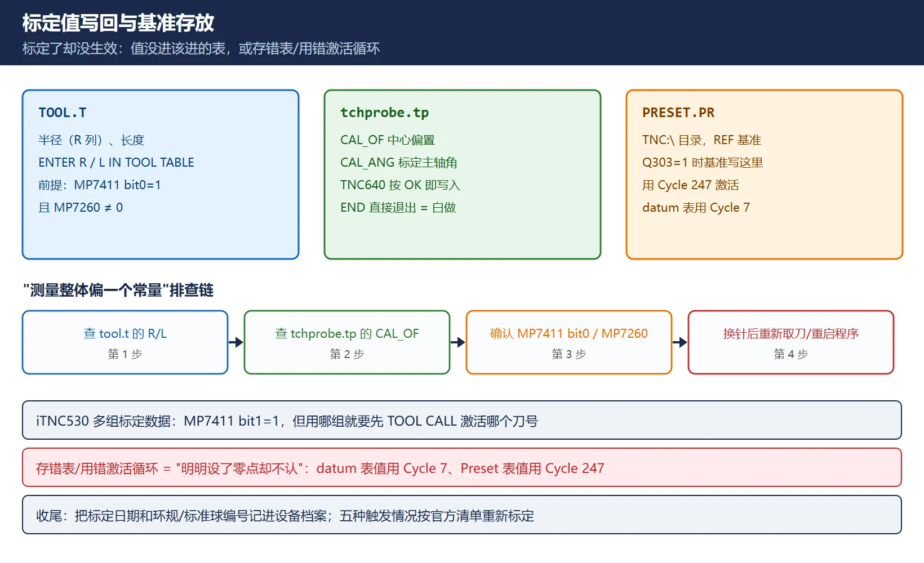The image size is (924, 563).
Task: Click the label 第 2 步
Action: click(347, 354)
